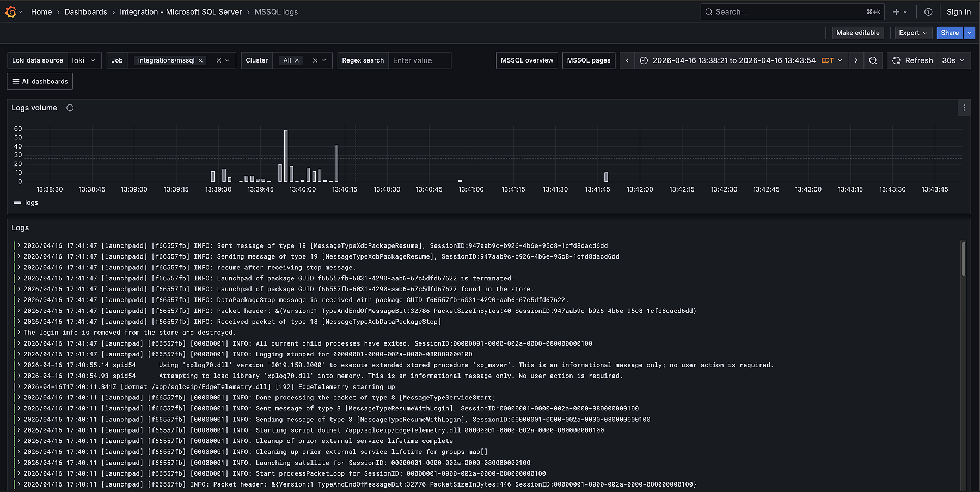Open the 30s refresh interval dropdown
980x492 pixels.
tap(953, 60)
